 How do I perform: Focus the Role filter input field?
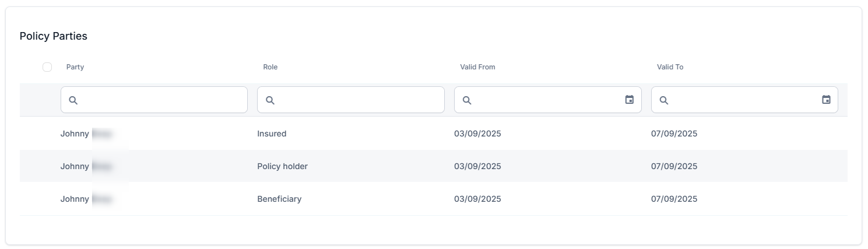click(x=357, y=100)
